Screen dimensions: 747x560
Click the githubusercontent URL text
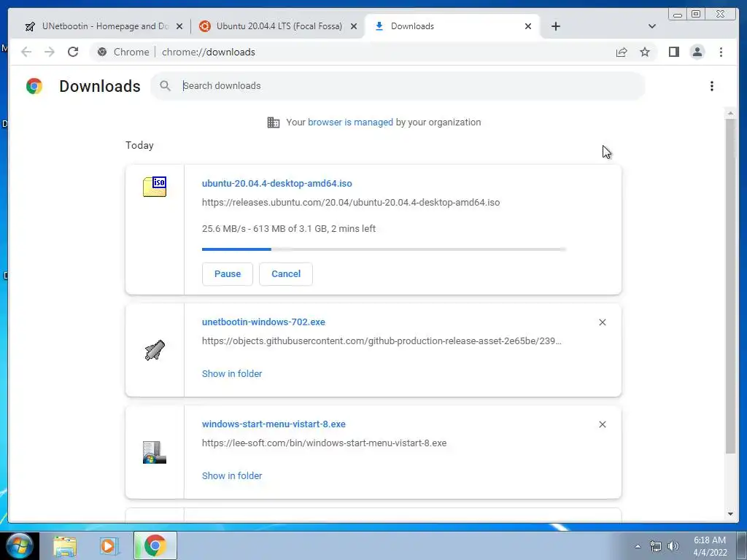382,341
